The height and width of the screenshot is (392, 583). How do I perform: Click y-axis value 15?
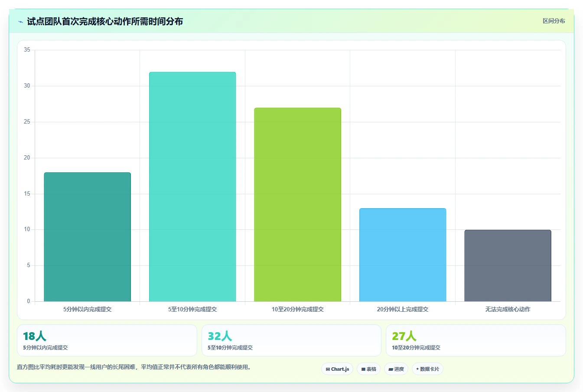(27, 194)
